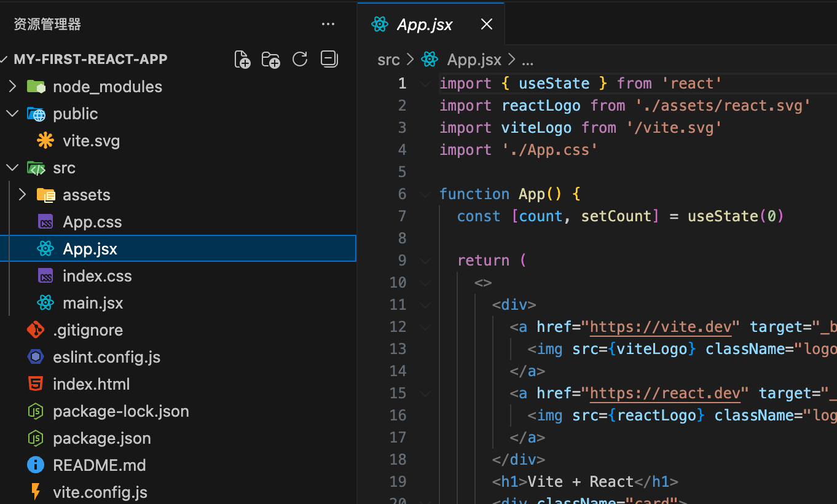Open package.json in the explorer
Screen dimensions: 837x504
[x=102, y=438]
